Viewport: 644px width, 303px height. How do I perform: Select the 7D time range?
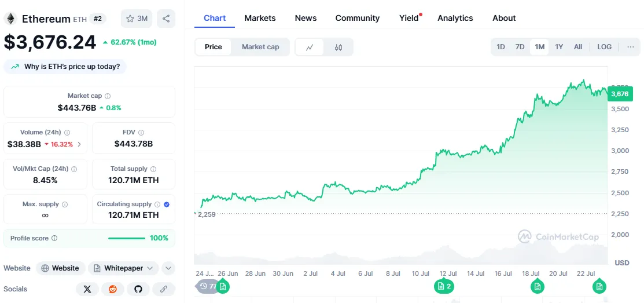[x=520, y=47]
